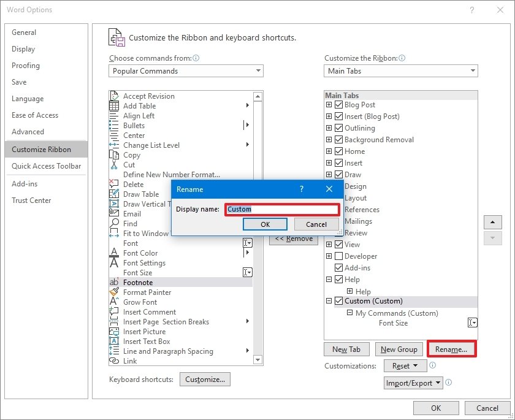Image resolution: width=515 pixels, height=420 pixels.
Task: Click the Font Settings icon
Action: 114,262
